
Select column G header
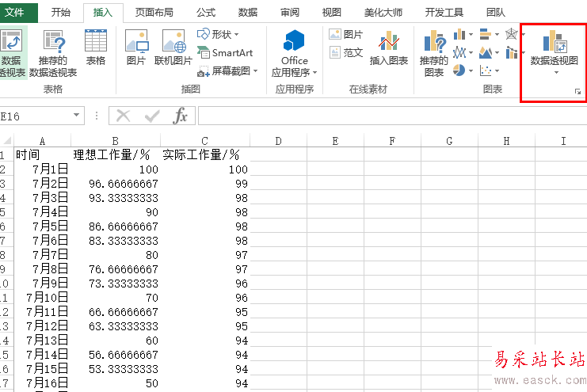pyautogui.click(x=449, y=141)
